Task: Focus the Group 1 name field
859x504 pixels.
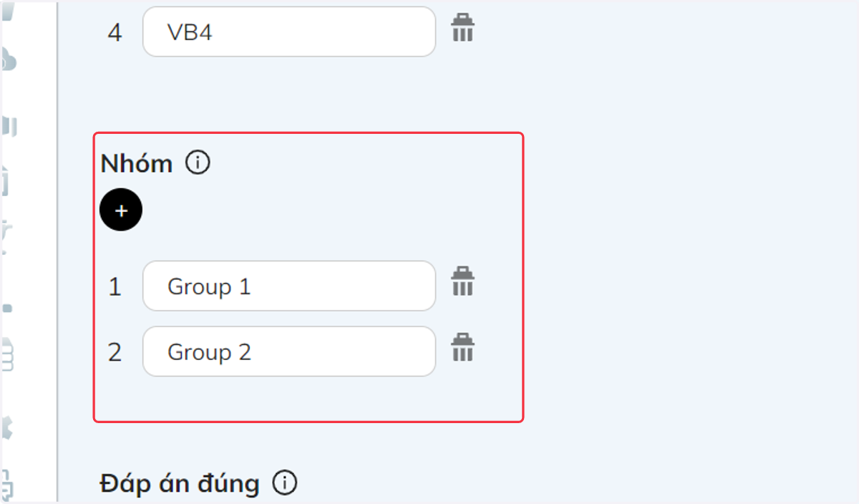Action: click(x=289, y=286)
